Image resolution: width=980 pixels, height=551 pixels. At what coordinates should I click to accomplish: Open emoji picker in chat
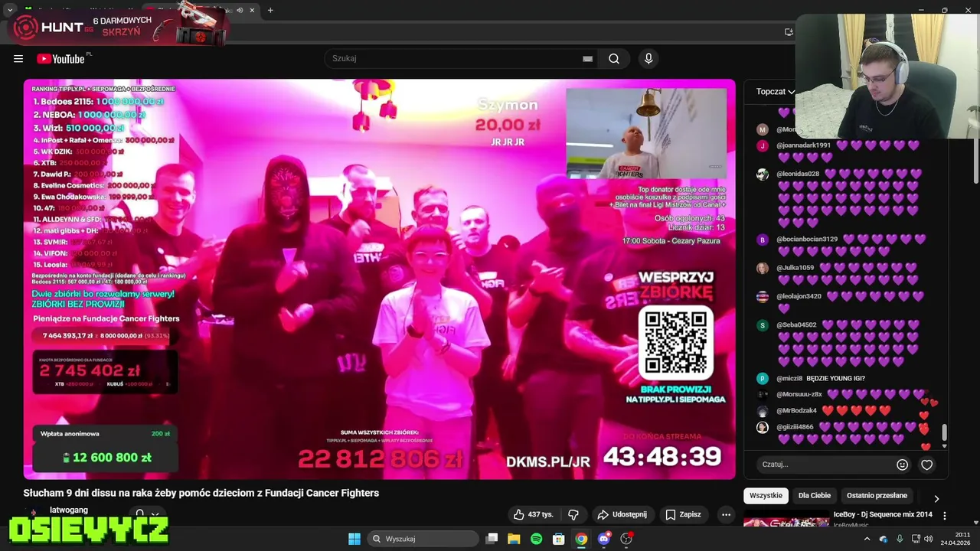[x=902, y=465]
